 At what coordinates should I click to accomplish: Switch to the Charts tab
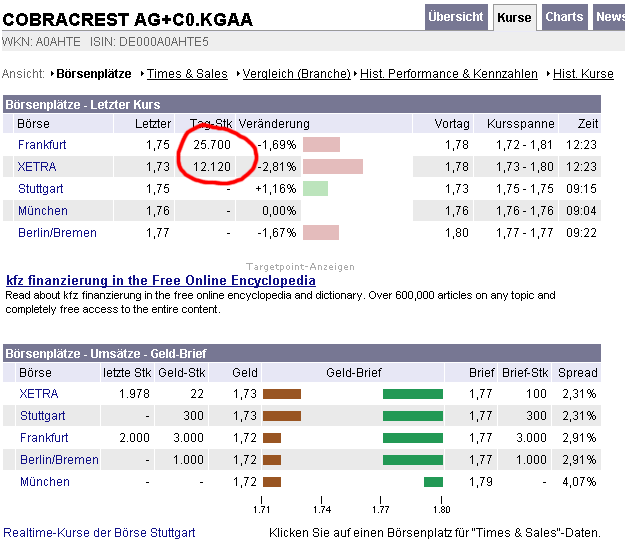point(564,17)
